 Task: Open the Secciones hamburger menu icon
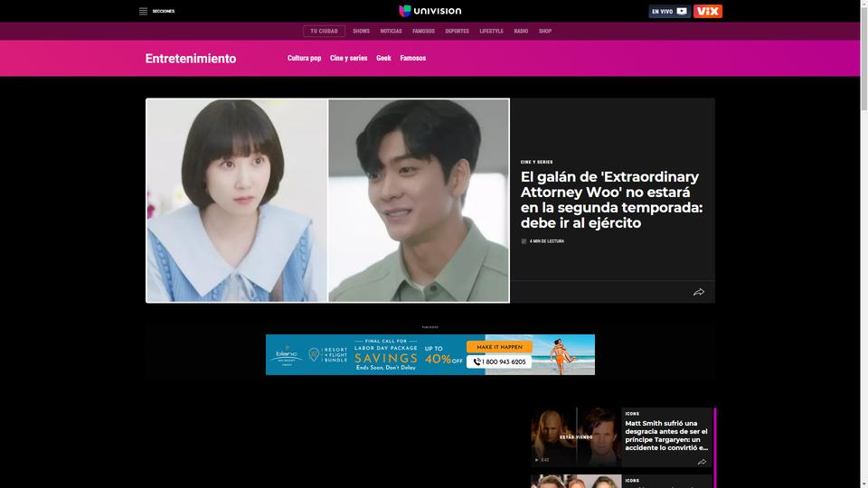tap(143, 11)
